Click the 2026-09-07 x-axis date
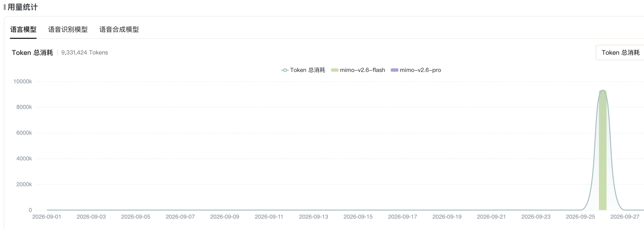This screenshot has width=644, height=229. (180, 217)
